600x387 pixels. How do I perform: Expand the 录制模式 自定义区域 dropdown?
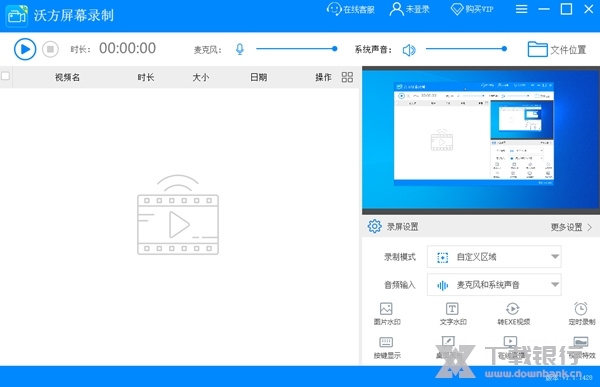point(494,257)
